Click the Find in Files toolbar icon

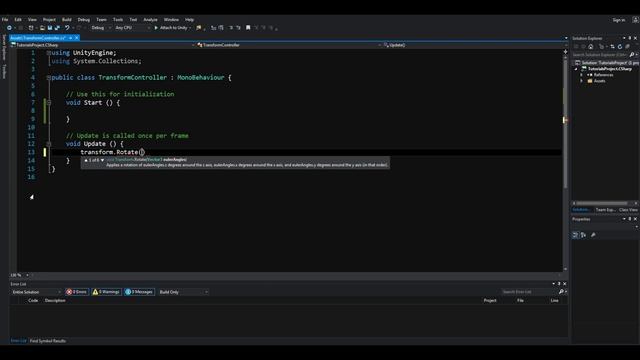[x=199, y=28]
